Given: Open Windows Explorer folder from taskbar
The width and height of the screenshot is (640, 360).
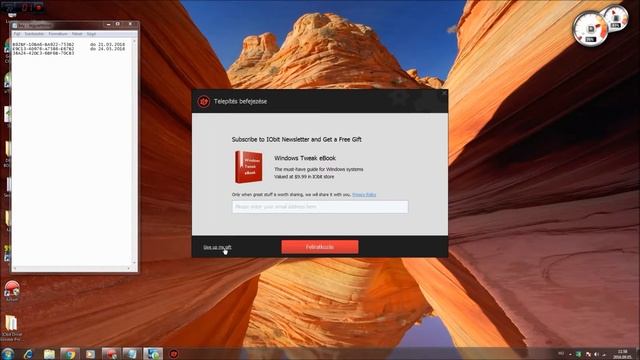Looking at the screenshot, I should (x=49, y=354).
